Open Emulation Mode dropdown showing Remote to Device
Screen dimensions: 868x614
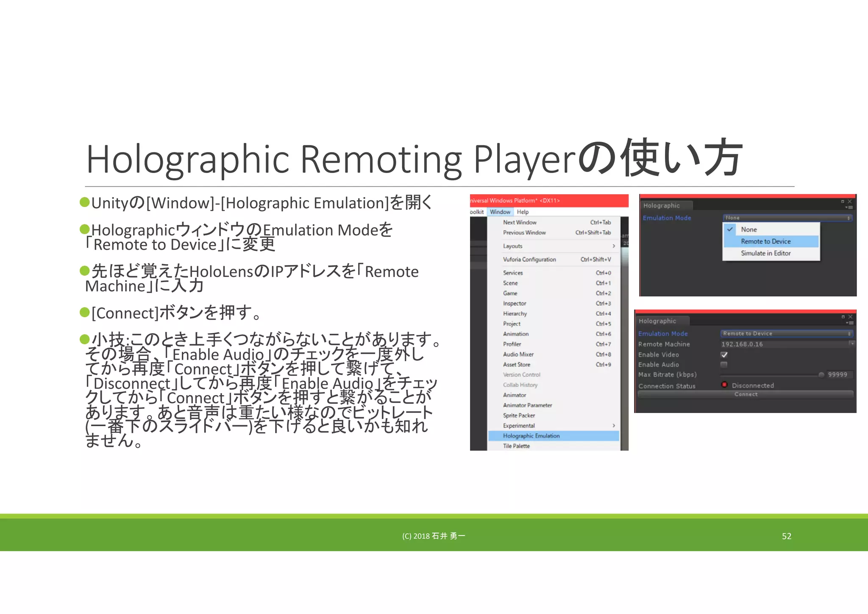(787, 334)
